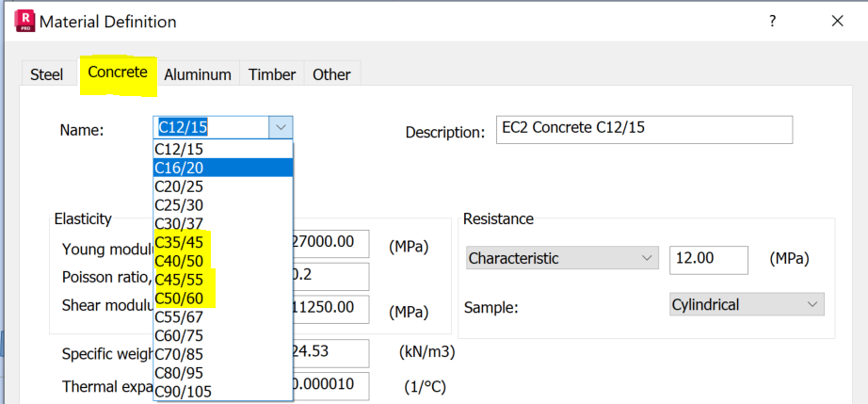868x404 pixels.
Task: Select the Timber tab
Action: point(272,74)
